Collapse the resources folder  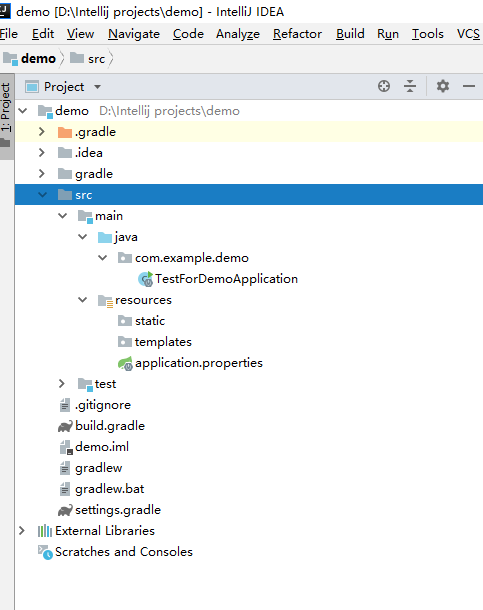tap(82, 300)
